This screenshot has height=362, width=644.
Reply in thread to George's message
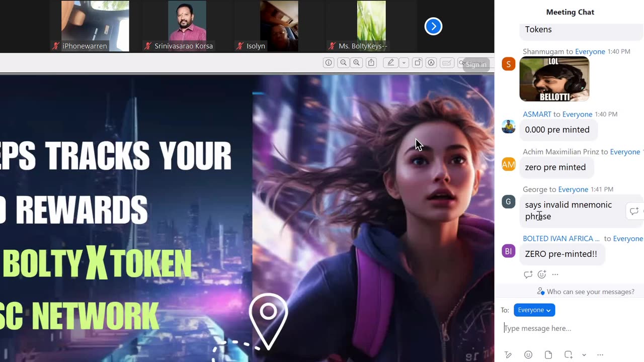click(x=634, y=211)
